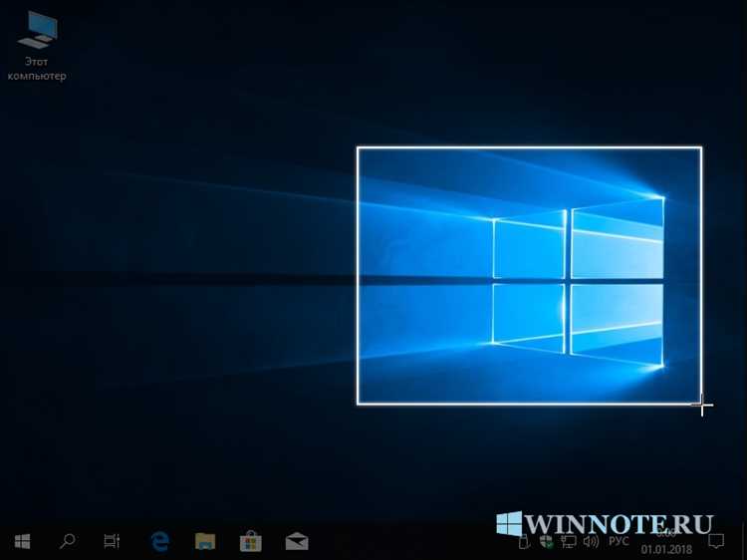The height and width of the screenshot is (560, 747).
Task: Open Windows Defender shield tray icon
Action: 546,541
